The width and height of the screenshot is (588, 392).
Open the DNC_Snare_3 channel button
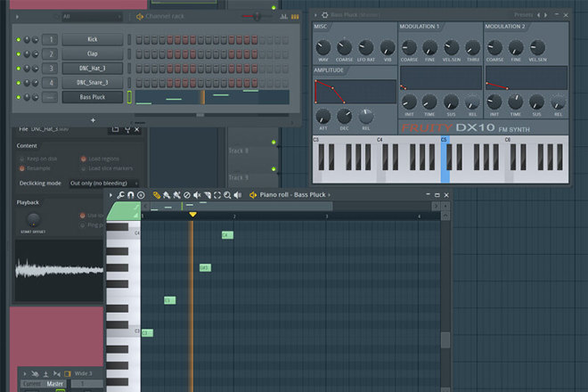pos(93,83)
